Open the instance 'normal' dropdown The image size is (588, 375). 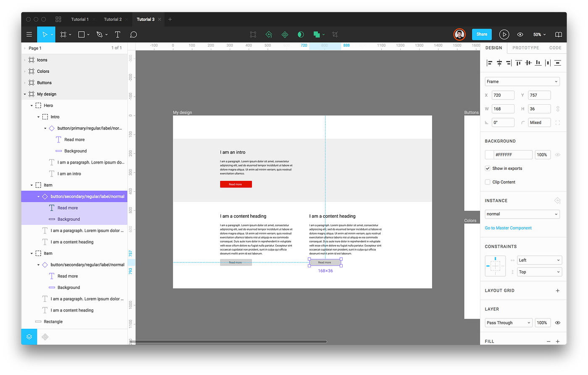coord(522,214)
